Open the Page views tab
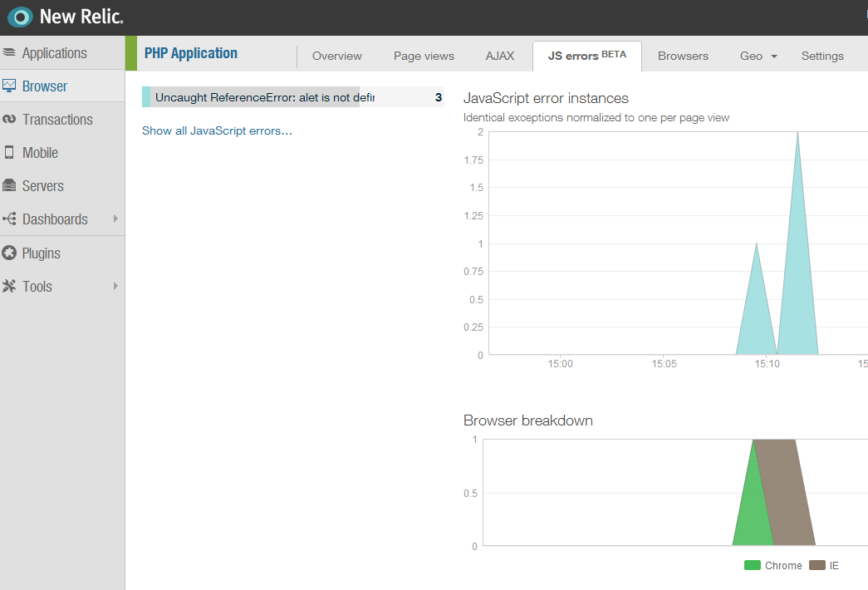Viewport: 868px width, 590px height. 424,57
